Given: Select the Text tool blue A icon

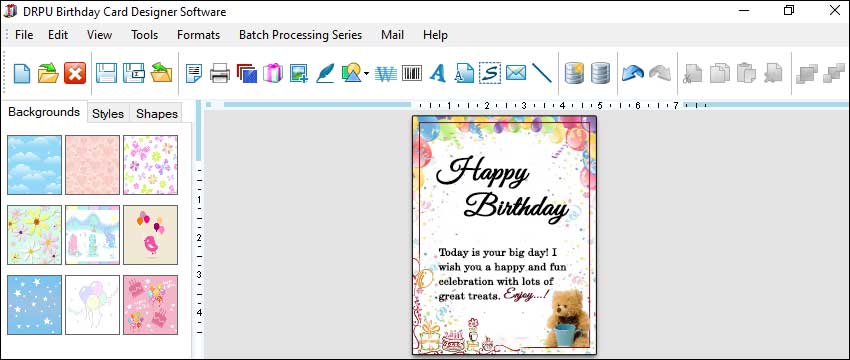Looking at the screenshot, I should coord(438,73).
